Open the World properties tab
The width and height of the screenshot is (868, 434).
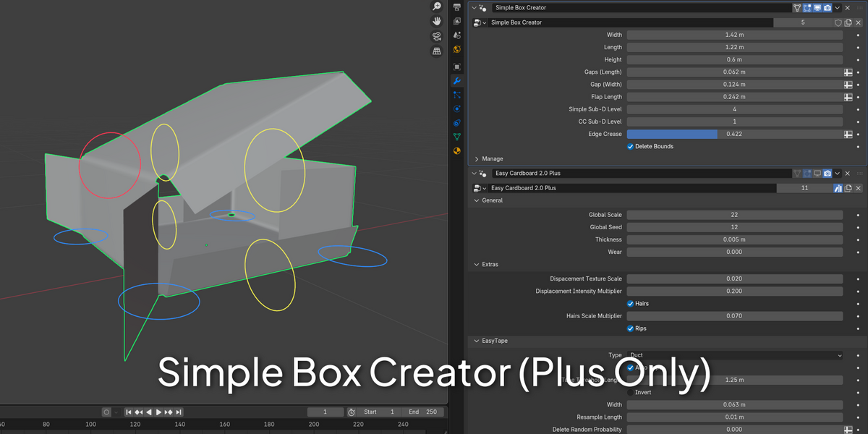pos(457,50)
